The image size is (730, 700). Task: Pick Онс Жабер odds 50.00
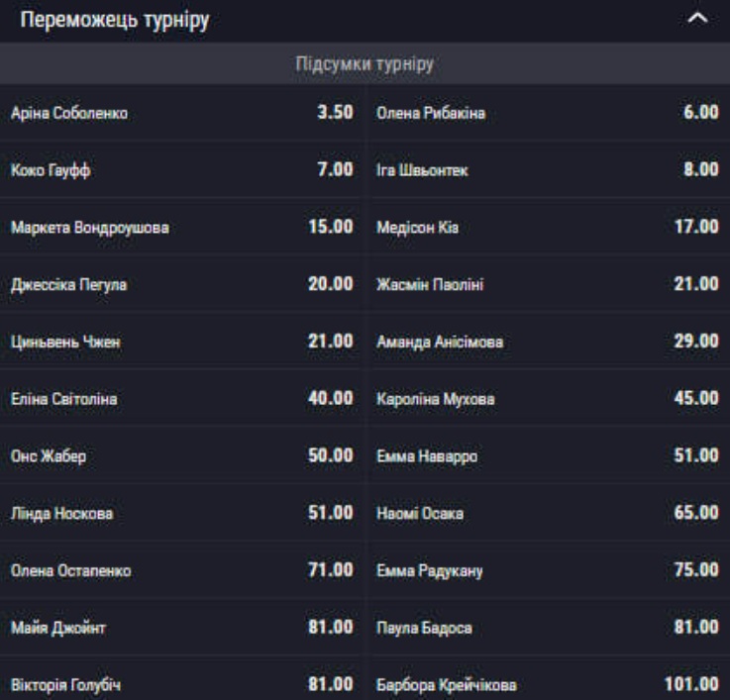click(x=182, y=456)
